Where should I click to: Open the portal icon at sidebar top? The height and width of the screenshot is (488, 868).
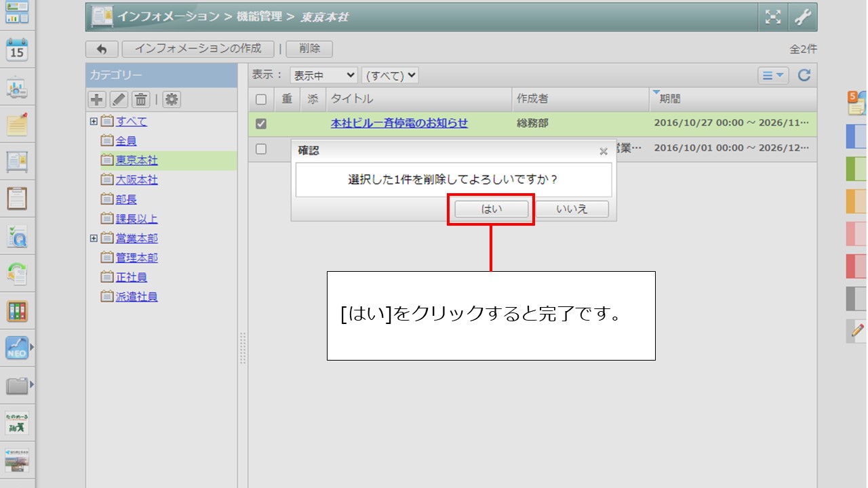click(x=17, y=13)
